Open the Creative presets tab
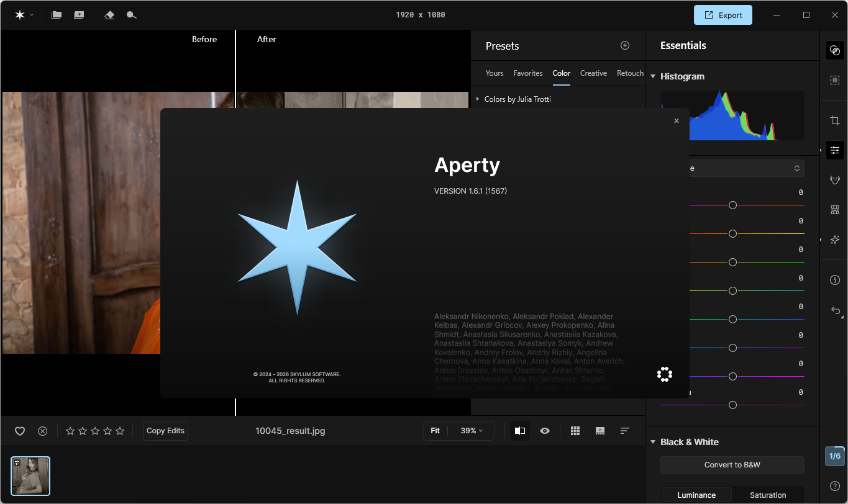848x504 pixels. click(x=593, y=73)
